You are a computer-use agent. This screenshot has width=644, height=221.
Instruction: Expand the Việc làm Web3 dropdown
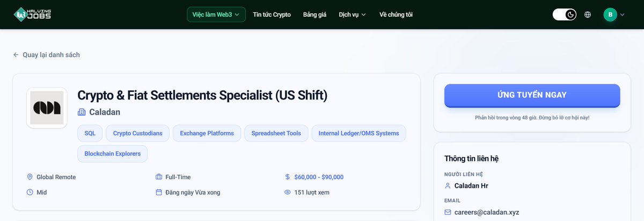click(216, 15)
